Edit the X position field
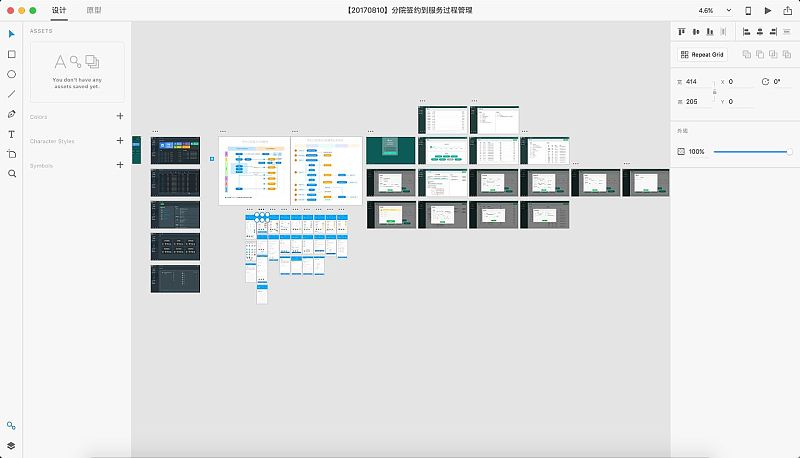This screenshot has height=458, width=800. (x=740, y=82)
